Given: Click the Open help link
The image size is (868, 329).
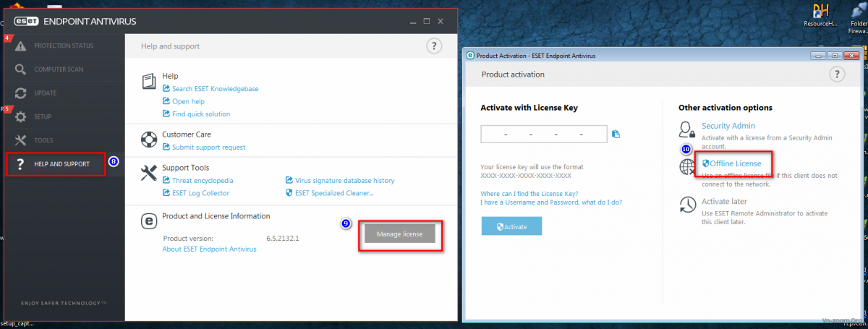Looking at the screenshot, I should coord(188,101).
